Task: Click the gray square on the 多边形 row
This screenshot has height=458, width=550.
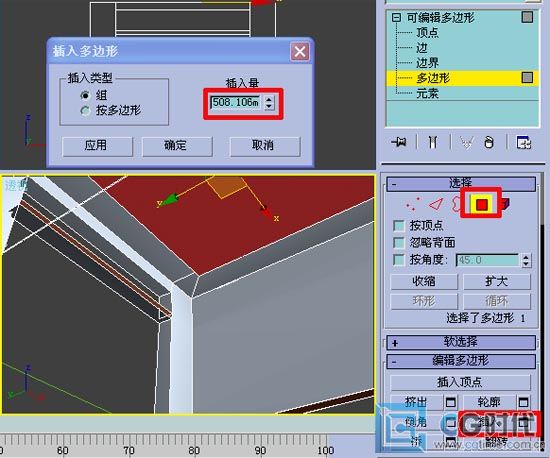Action: click(x=527, y=78)
